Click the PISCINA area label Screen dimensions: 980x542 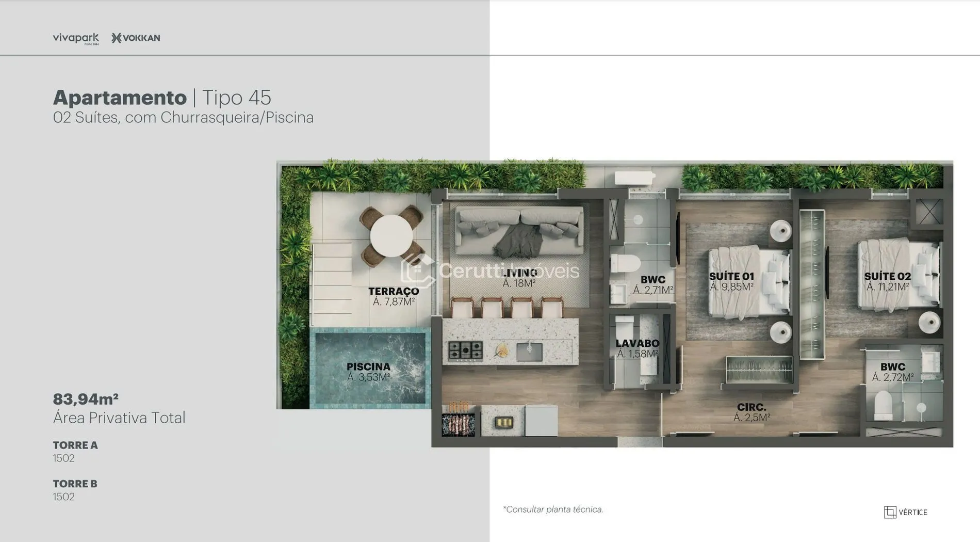368,367
